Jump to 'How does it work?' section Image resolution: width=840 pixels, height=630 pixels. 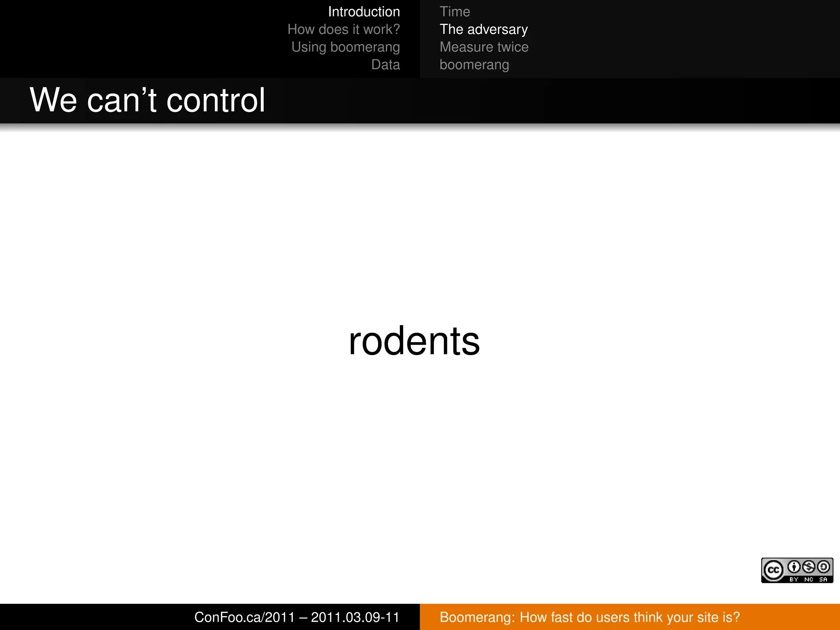click(344, 29)
